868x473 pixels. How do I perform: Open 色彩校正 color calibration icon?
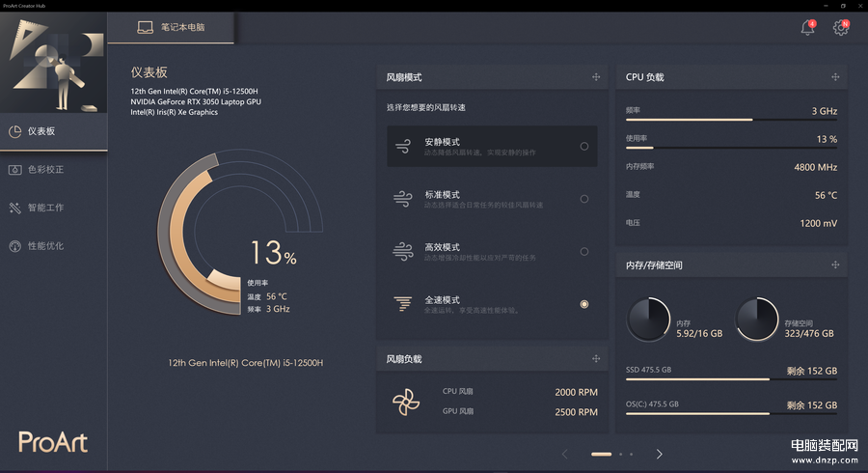(x=14, y=170)
